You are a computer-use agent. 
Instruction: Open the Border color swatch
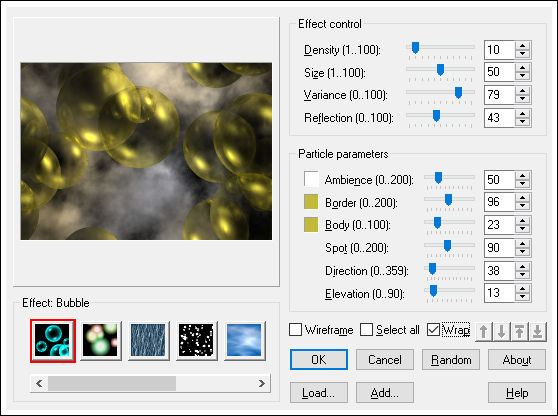click(311, 202)
